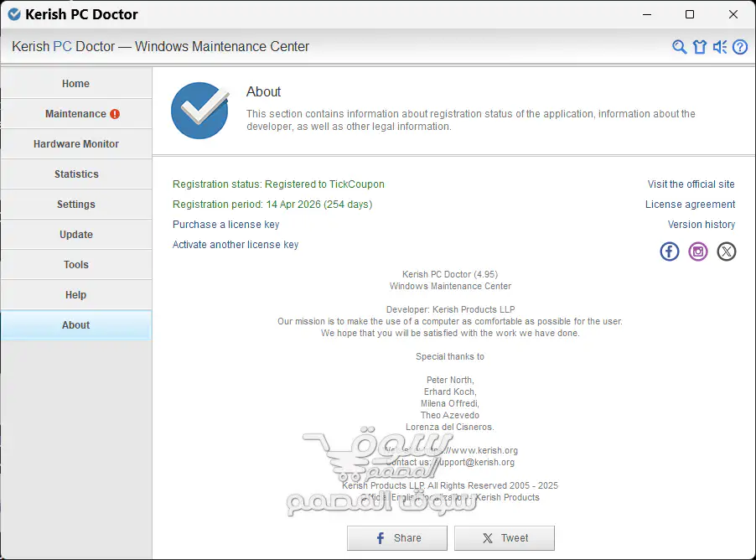Open search via the magnifier icon
The image size is (756, 560).
[679, 47]
